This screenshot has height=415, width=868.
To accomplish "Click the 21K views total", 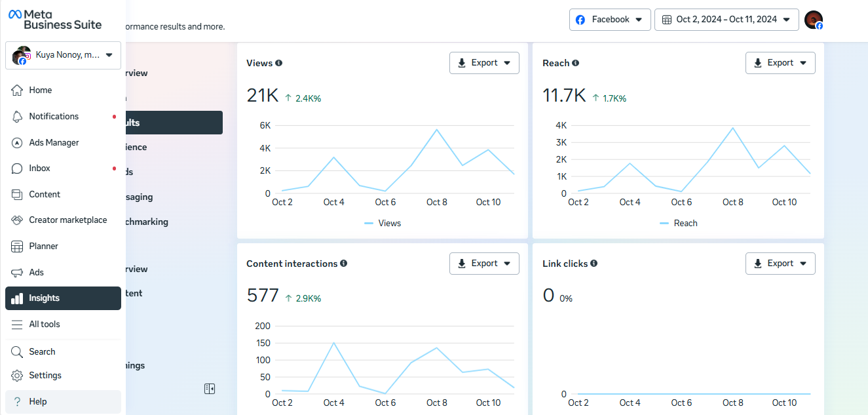I will 263,96.
